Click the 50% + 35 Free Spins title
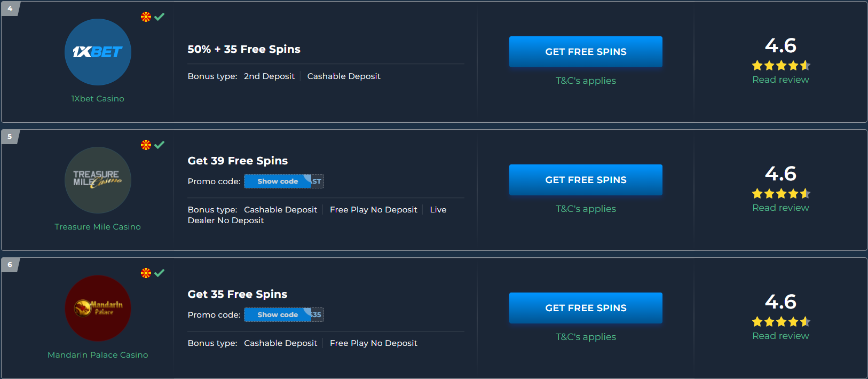This screenshot has height=379, width=868. point(244,49)
